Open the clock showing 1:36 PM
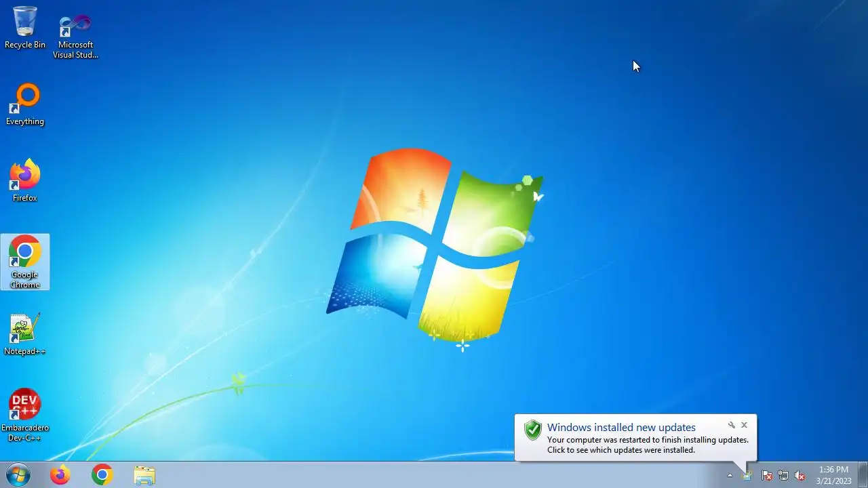The height and width of the screenshot is (488, 868). point(833,475)
